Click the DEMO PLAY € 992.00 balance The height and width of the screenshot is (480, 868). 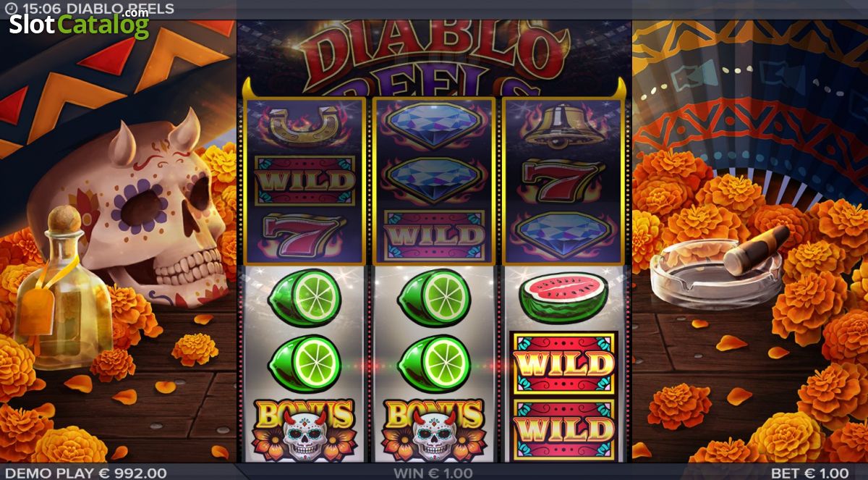pyautogui.click(x=85, y=473)
